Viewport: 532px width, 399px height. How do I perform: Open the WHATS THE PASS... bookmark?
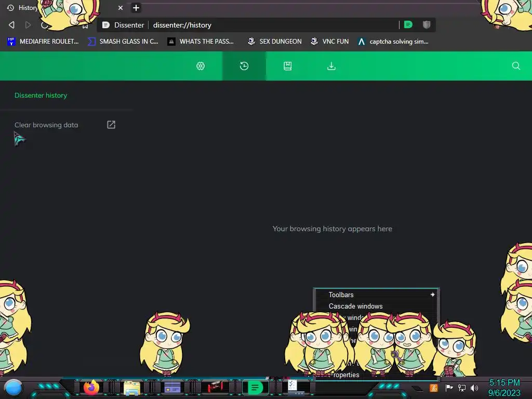click(x=201, y=42)
